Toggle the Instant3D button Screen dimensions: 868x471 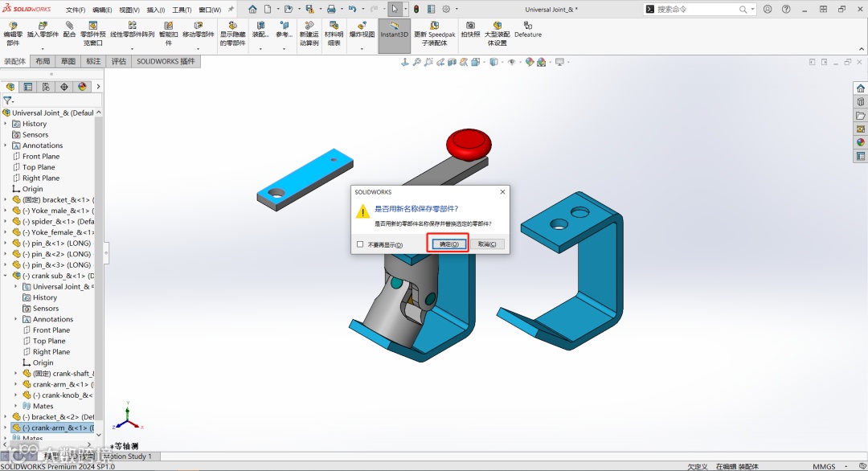tap(394, 35)
